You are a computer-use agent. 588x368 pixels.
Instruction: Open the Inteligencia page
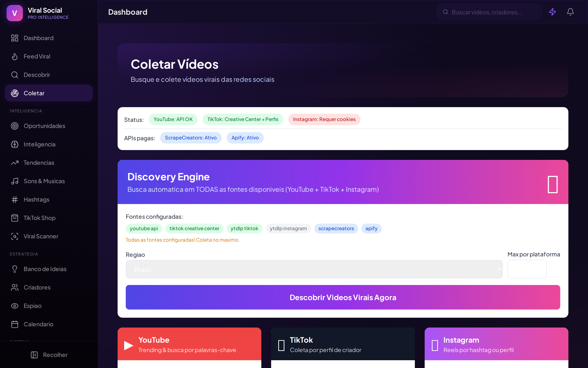[x=49, y=144]
